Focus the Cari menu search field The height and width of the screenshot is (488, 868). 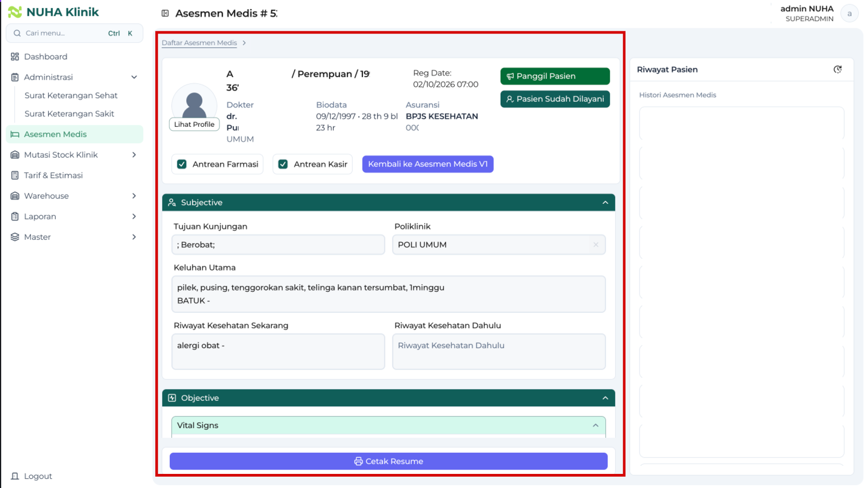pyautogui.click(x=74, y=33)
